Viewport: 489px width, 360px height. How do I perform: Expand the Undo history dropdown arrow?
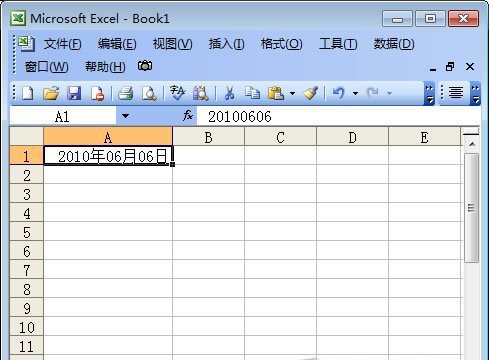[355, 93]
